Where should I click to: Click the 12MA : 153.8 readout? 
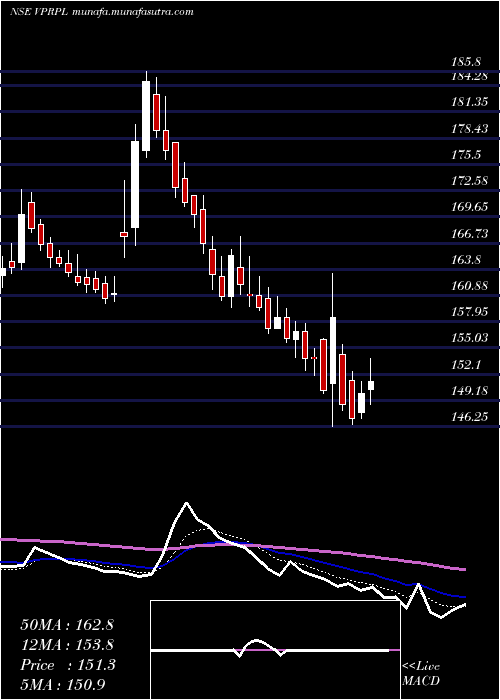67,645
